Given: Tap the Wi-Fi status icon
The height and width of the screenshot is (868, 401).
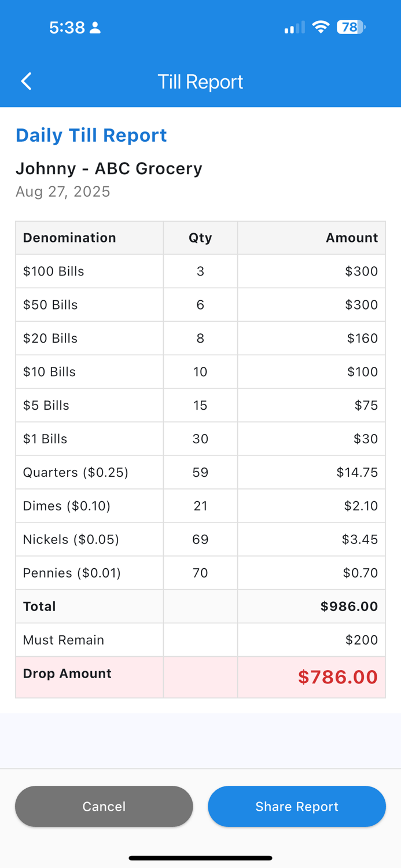Looking at the screenshot, I should point(321,27).
